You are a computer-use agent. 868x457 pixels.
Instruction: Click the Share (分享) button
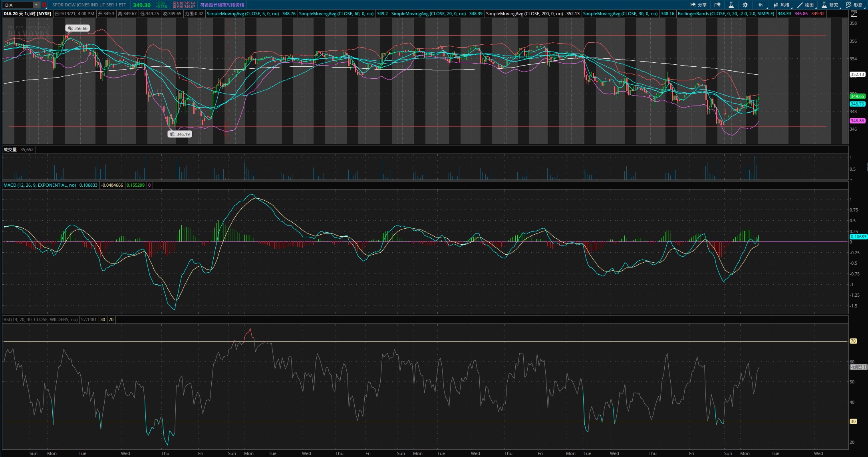pos(698,5)
